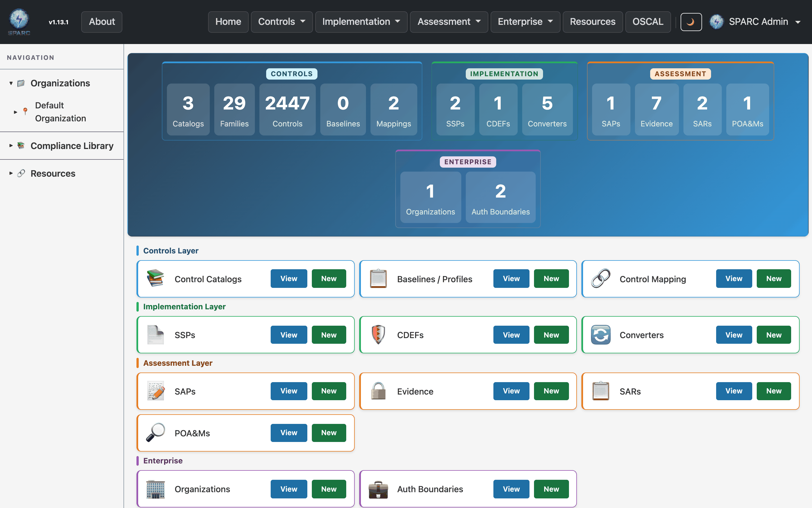Click the Baselines / Profiles clipboard icon

click(x=378, y=279)
